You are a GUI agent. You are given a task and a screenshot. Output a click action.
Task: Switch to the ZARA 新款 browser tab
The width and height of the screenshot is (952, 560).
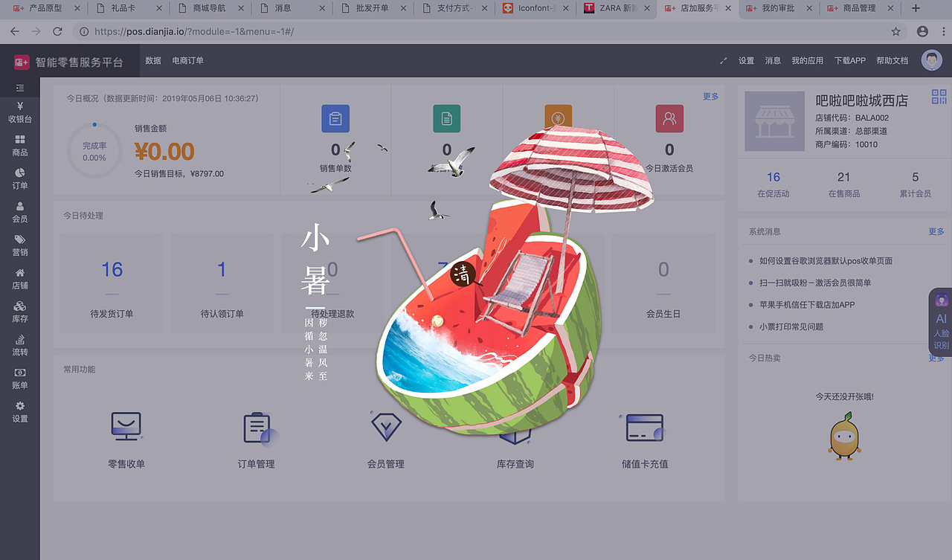[617, 8]
